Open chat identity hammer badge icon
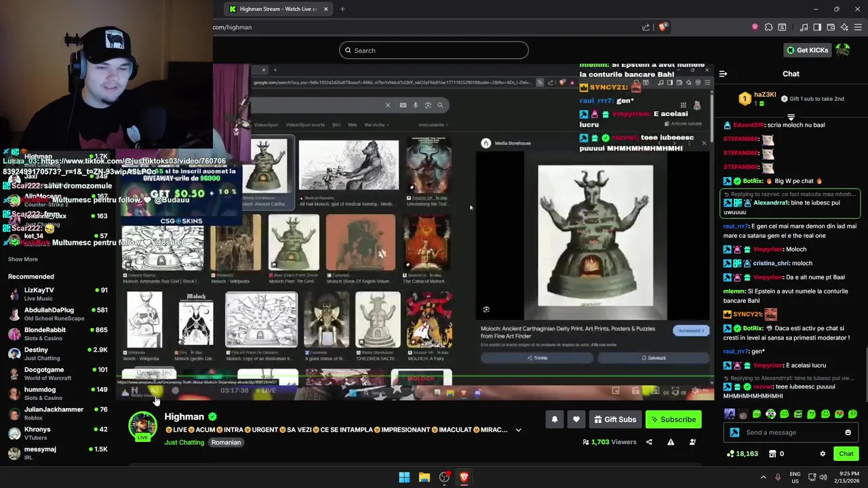 [x=734, y=432]
